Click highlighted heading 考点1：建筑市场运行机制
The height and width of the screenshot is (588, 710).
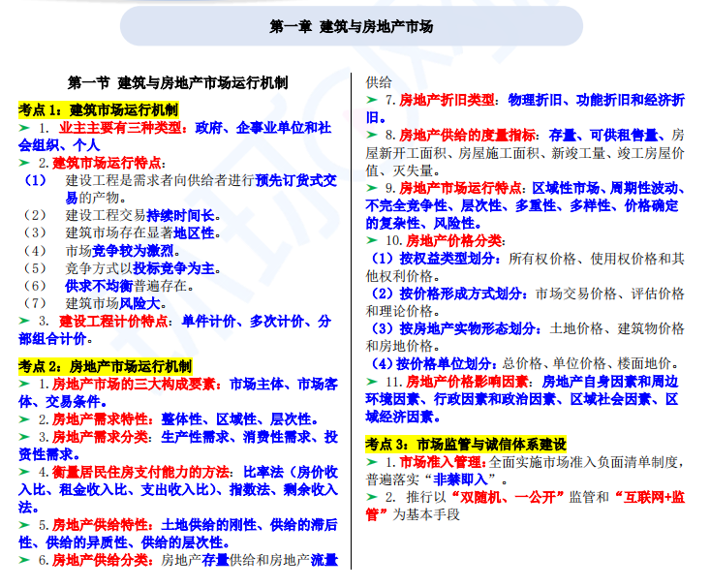[98, 109]
